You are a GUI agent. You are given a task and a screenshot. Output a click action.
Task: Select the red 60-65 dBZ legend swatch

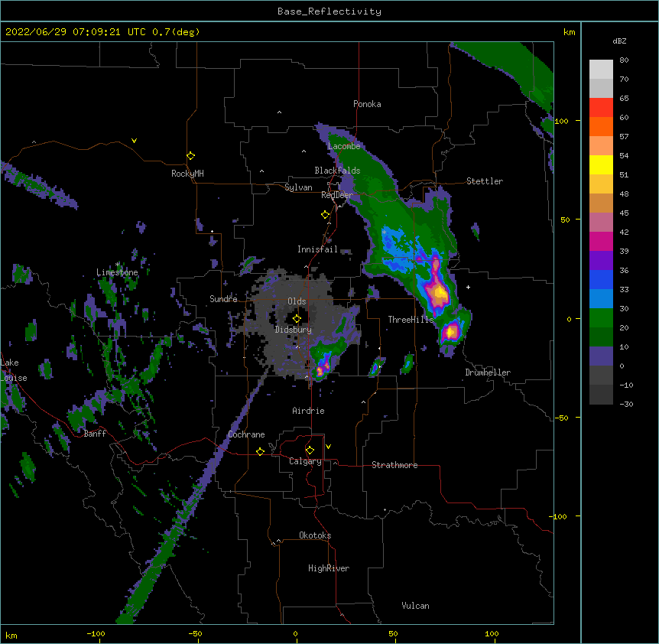tap(601, 108)
